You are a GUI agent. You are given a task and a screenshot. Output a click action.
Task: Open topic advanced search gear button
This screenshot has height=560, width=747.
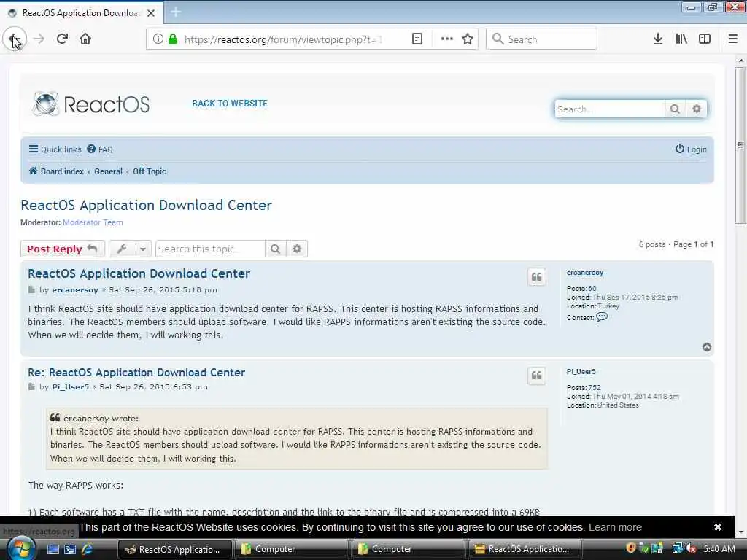click(297, 249)
